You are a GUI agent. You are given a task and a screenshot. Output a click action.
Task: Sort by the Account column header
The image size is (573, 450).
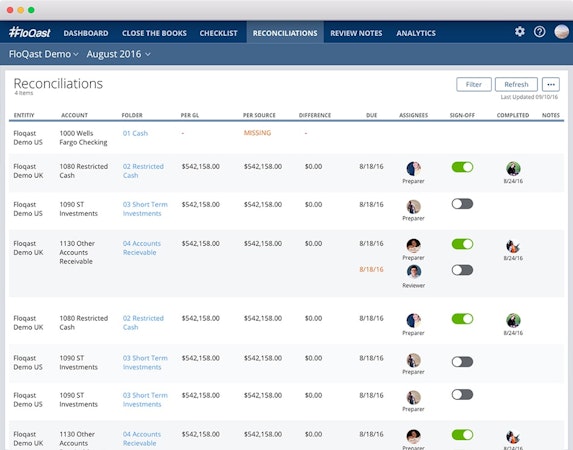coord(74,115)
